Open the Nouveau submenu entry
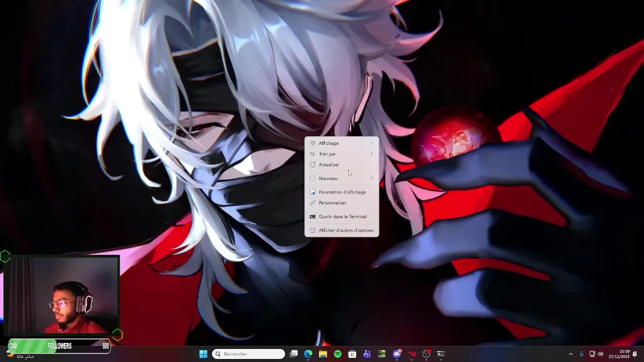Screen dimensions: 644x362 click(x=342, y=178)
